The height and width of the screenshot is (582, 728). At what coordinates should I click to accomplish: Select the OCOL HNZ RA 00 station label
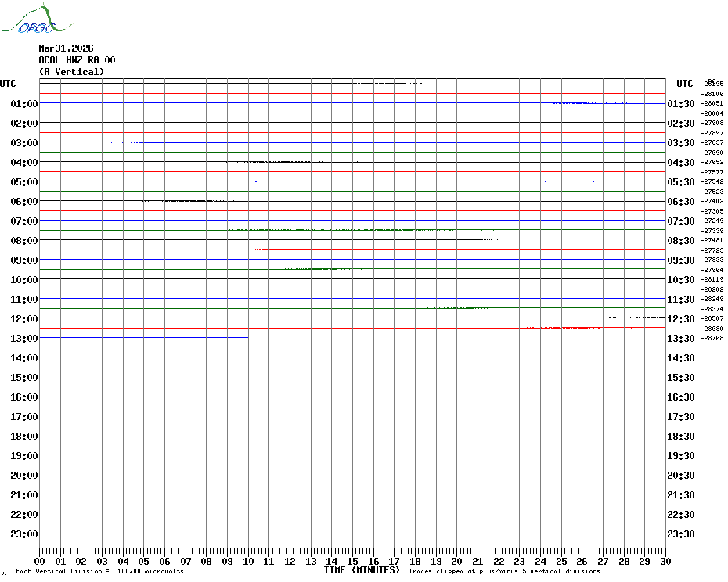(77, 60)
